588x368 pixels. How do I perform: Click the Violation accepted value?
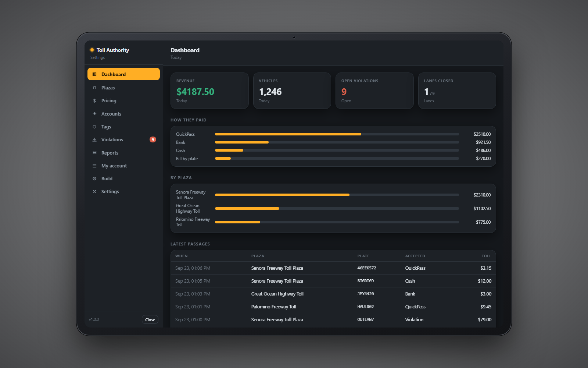(x=414, y=320)
